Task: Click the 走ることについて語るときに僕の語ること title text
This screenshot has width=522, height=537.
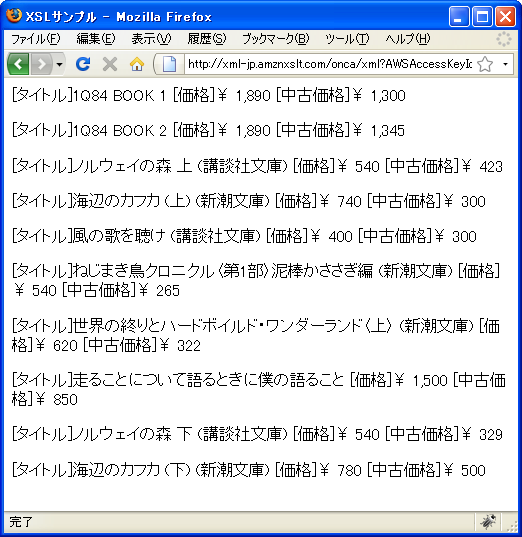Action: [x=208, y=380]
